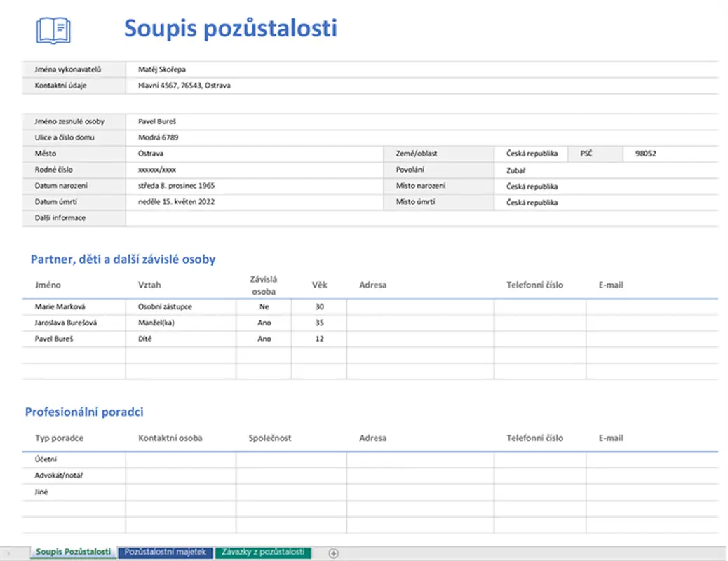Click the open book icon beside the title
This screenshot has height=561, width=728.
pos(53,31)
